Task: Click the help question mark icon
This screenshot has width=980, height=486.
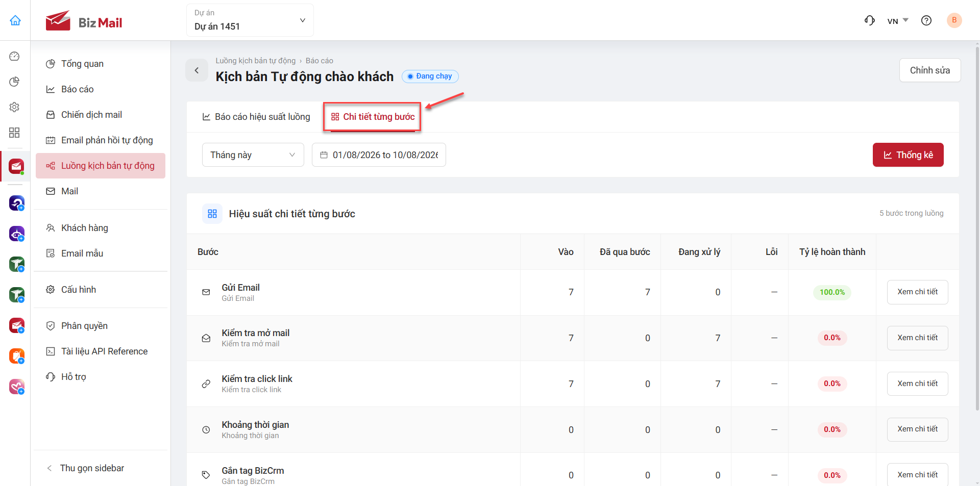Action: point(926,20)
